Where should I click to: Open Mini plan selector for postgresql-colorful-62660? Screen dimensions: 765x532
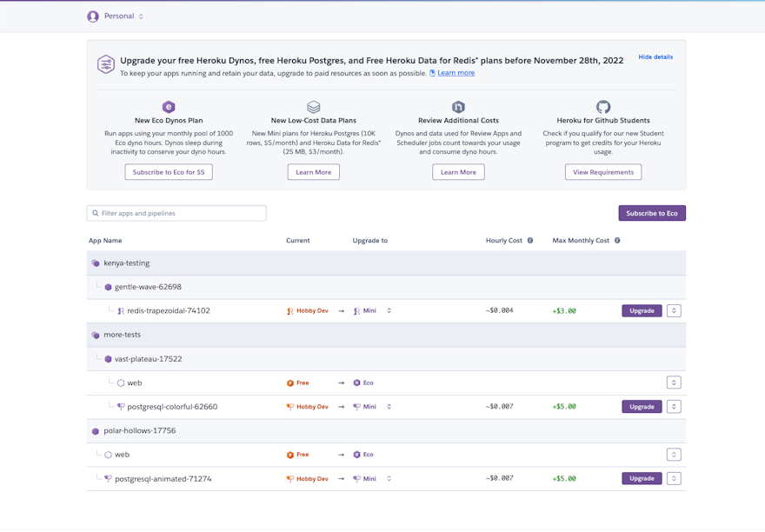click(x=389, y=407)
